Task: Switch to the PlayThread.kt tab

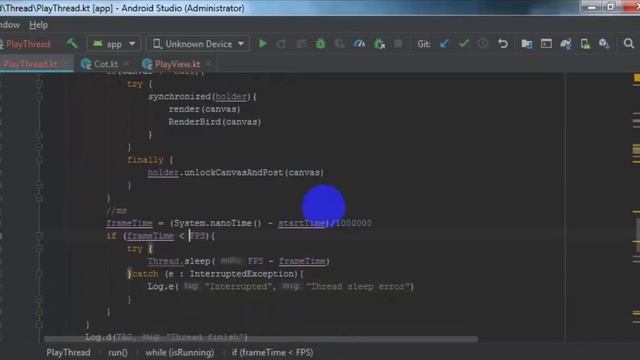Action: click(x=30, y=64)
